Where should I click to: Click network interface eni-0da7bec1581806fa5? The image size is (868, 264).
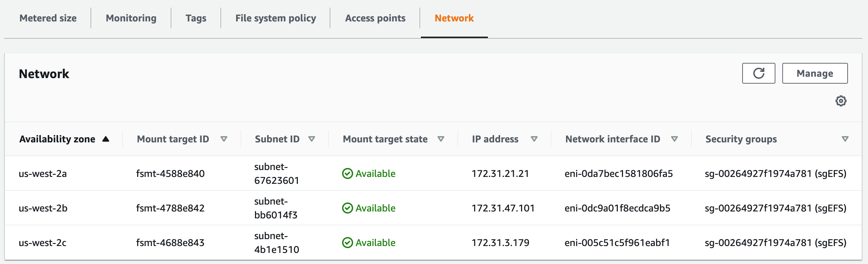tap(619, 173)
